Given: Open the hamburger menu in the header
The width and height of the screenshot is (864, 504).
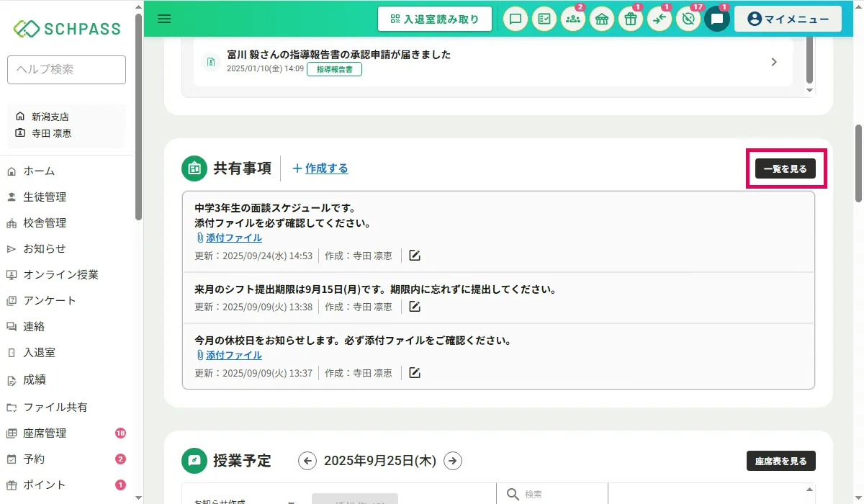Looking at the screenshot, I should pyautogui.click(x=164, y=19).
